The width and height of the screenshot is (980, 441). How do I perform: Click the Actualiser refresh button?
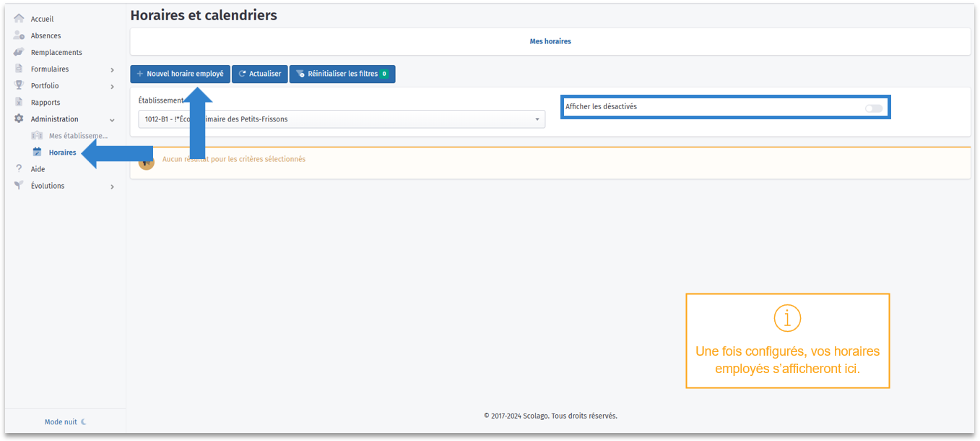pos(260,74)
